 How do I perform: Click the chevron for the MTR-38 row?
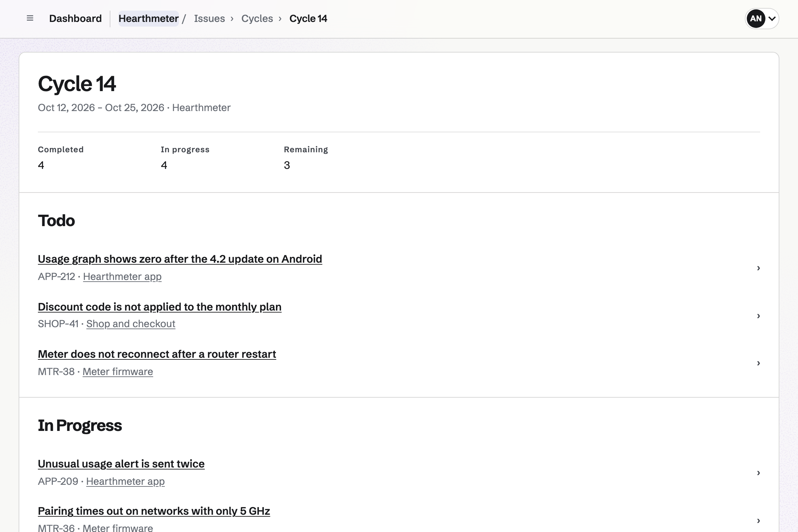point(758,363)
